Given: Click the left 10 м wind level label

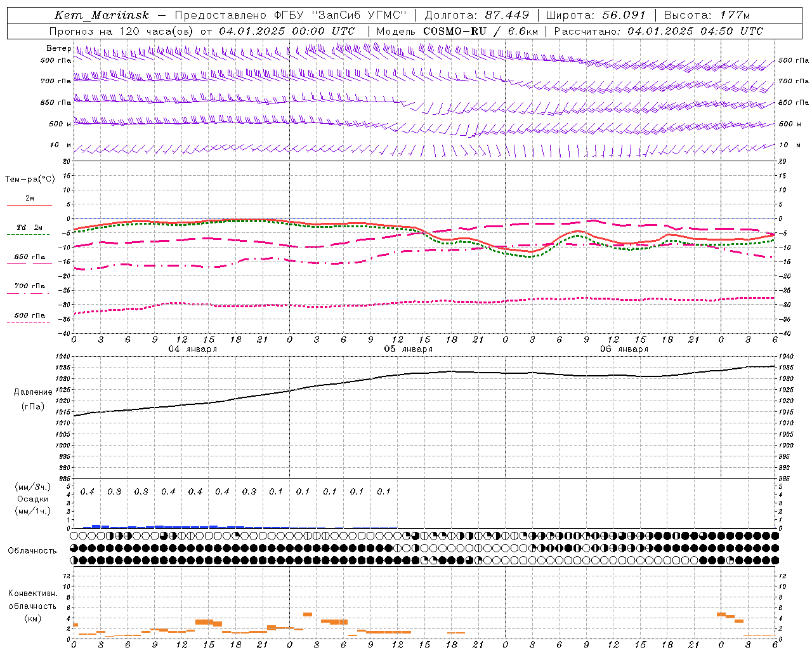Looking at the screenshot, I should pos(60,145).
